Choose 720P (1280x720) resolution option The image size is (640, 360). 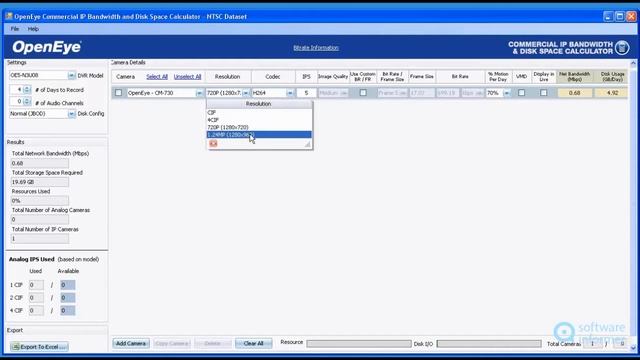point(259,127)
